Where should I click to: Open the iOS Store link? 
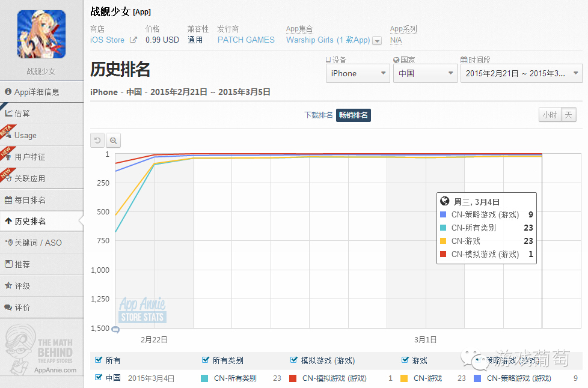[x=107, y=40]
